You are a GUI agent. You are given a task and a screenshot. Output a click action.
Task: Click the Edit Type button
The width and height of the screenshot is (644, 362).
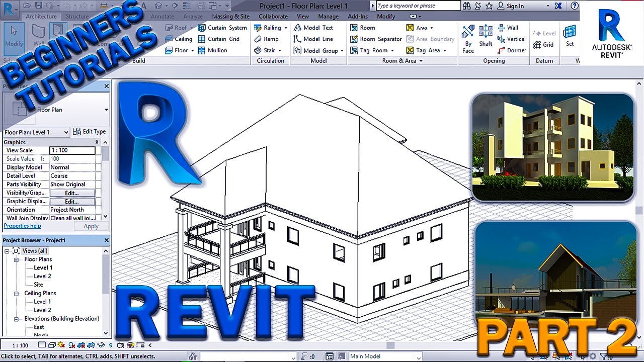pos(90,132)
